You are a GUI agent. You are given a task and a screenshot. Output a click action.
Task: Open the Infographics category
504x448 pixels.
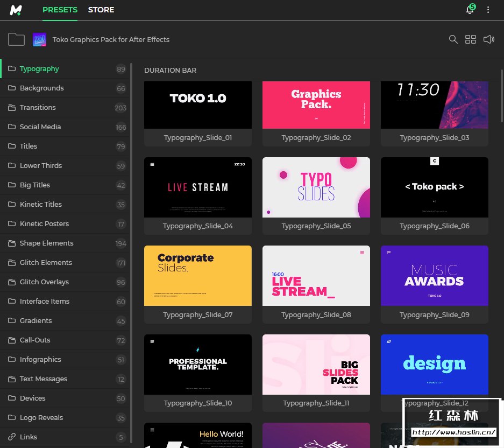click(x=65, y=360)
